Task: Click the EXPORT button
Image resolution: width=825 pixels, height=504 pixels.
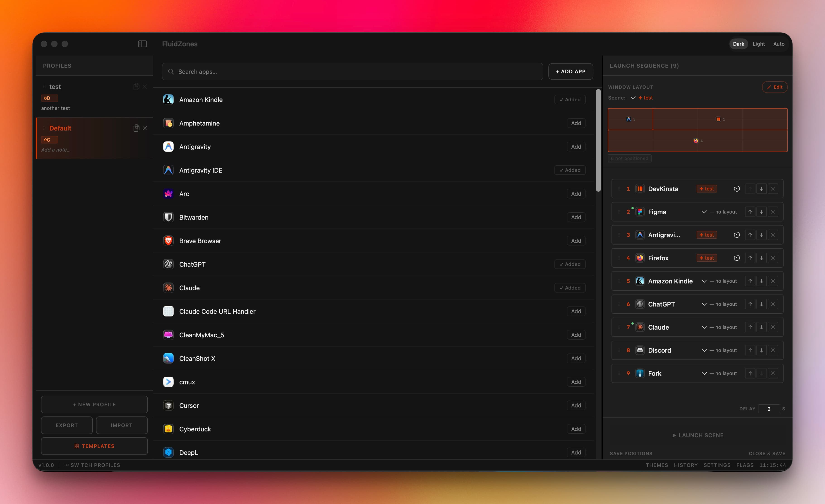Action: click(x=67, y=425)
